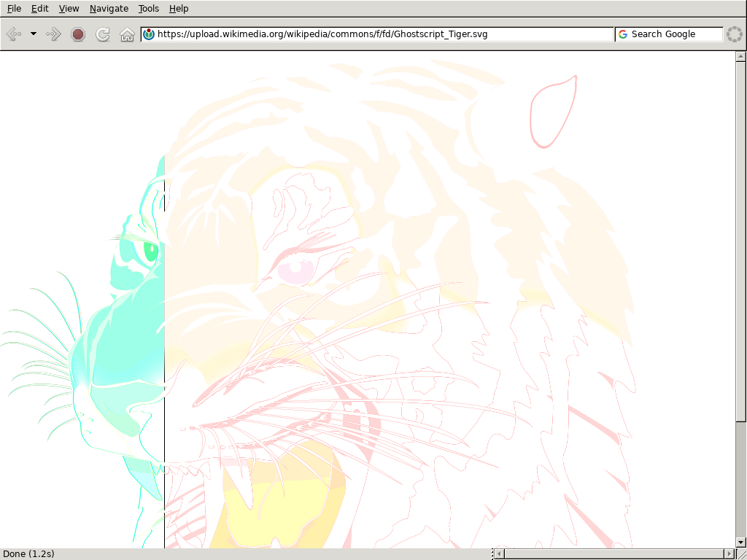The image size is (747, 560).
Task: Click the Wikimedia site icon in address bar
Action: click(x=149, y=34)
